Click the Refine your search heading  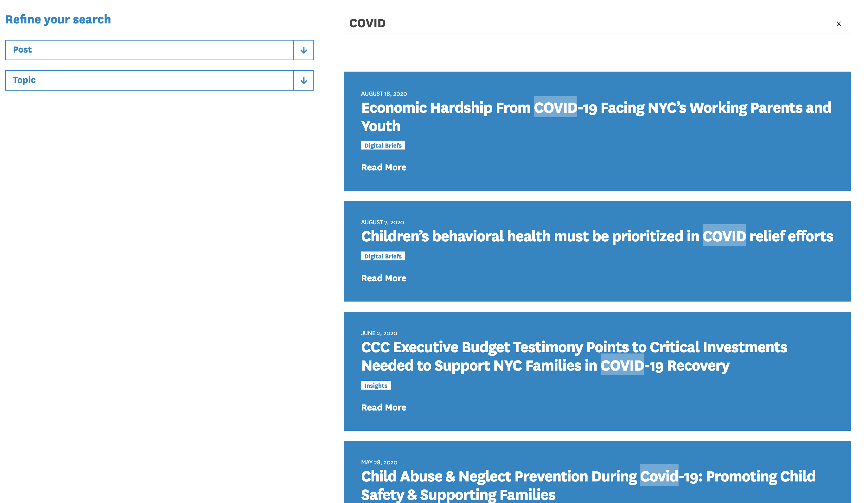click(x=58, y=19)
